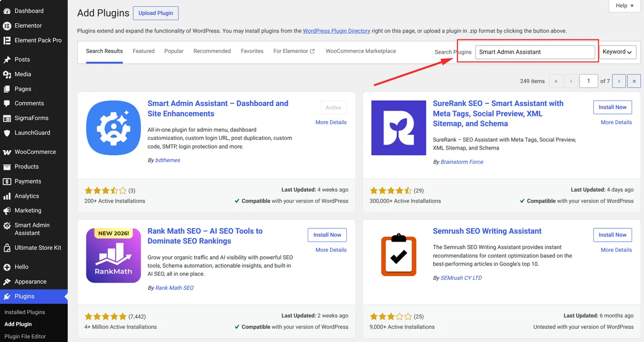Click the Smart Admin Assistant plugin thumbnail
This screenshot has height=342, width=644.
(x=114, y=128)
